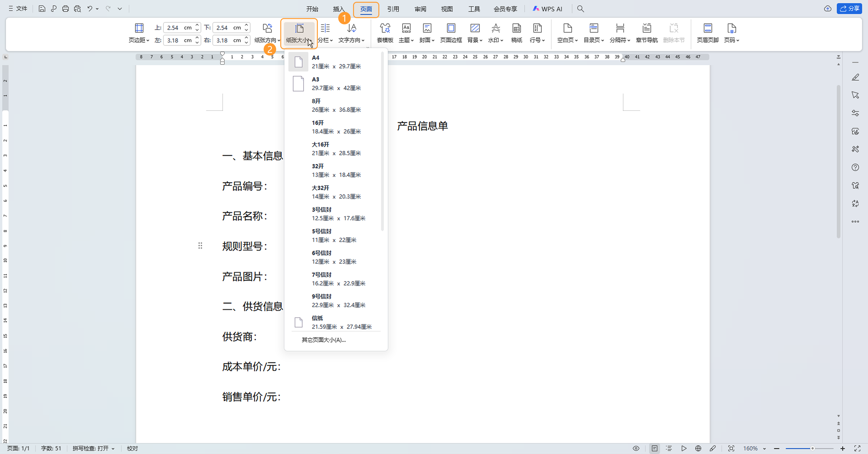
Task: Click the Header and Footer (页眉页脚) icon
Action: tap(708, 33)
